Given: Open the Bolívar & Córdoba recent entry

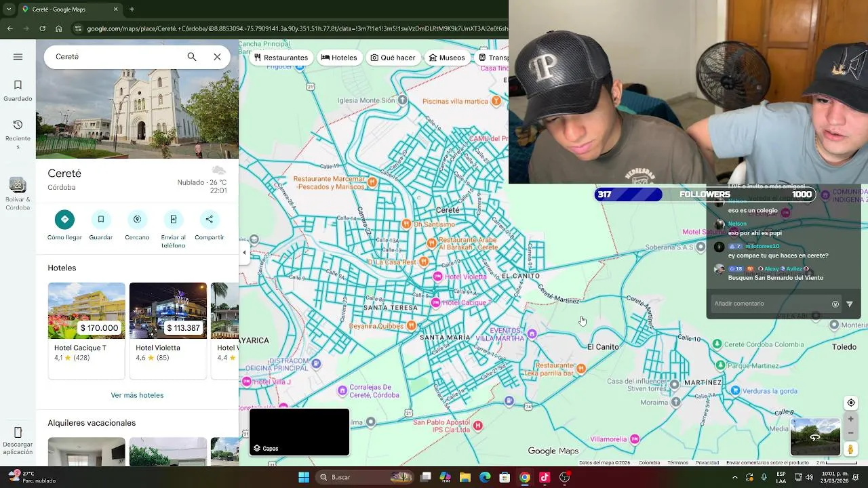Looking at the screenshot, I should pyautogui.click(x=18, y=194).
